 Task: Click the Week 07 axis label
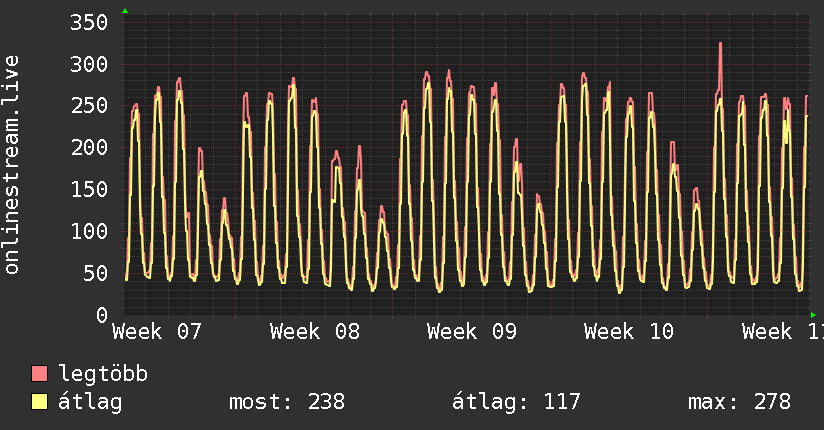point(157,331)
